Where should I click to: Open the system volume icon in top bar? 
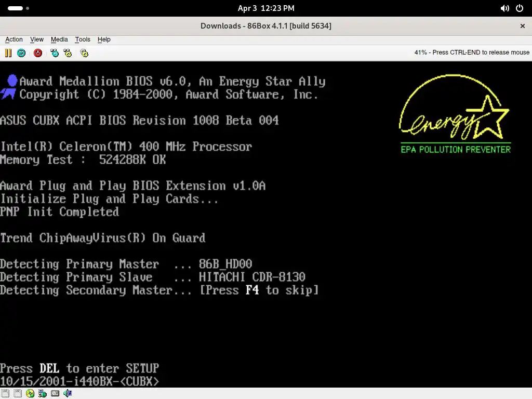coord(504,8)
